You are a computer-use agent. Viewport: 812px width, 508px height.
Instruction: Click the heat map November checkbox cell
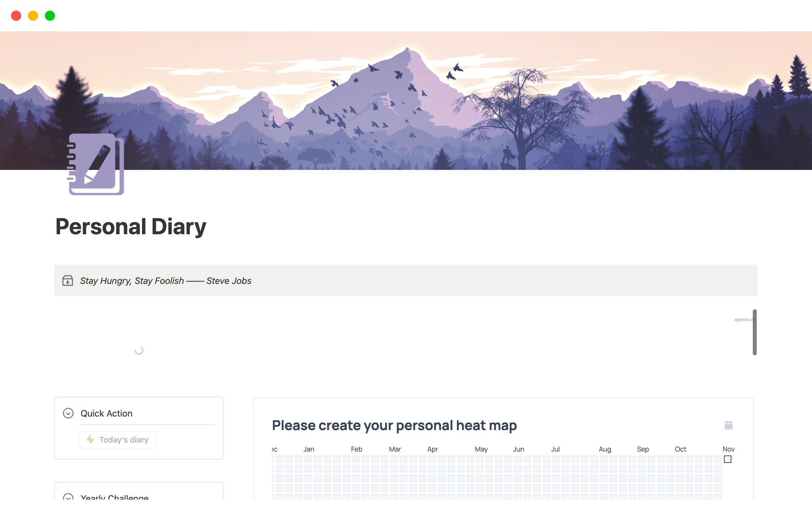pyautogui.click(x=728, y=459)
